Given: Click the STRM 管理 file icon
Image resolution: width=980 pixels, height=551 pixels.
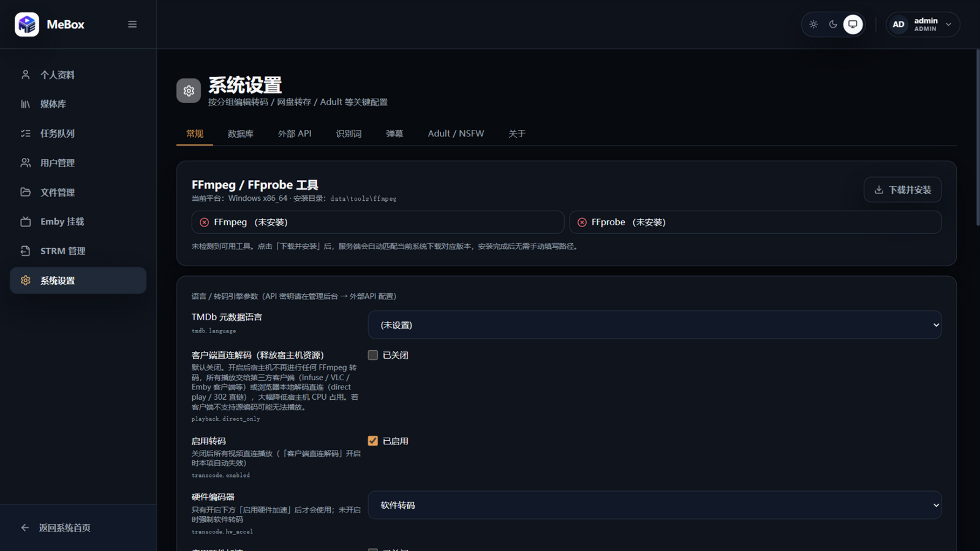Looking at the screenshot, I should 25,251.
